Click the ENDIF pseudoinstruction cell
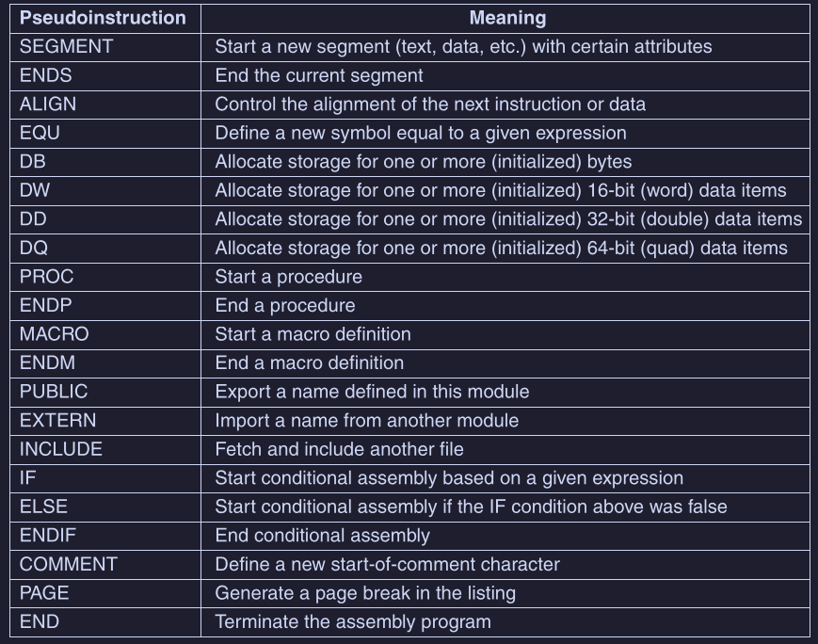The width and height of the screenshot is (818, 644). pos(46,536)
